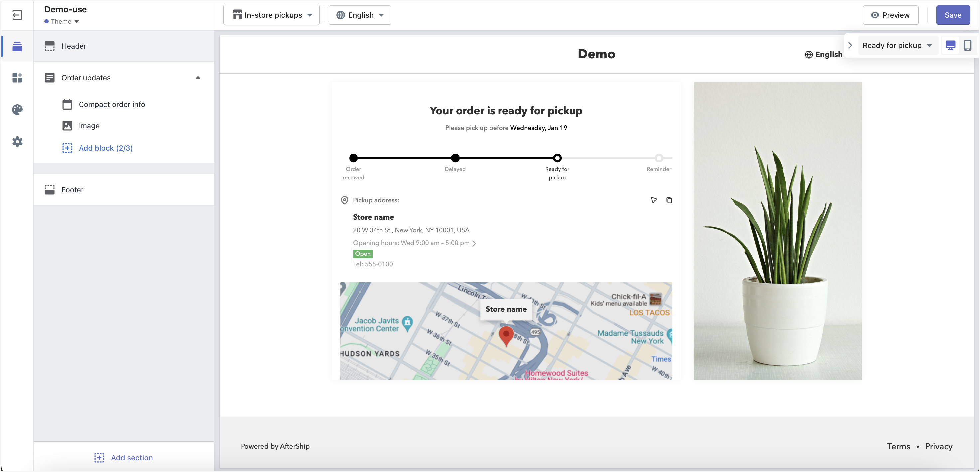Select the Header section
The height and width of the screenshot is (472, 980).
tap(74, 46)
